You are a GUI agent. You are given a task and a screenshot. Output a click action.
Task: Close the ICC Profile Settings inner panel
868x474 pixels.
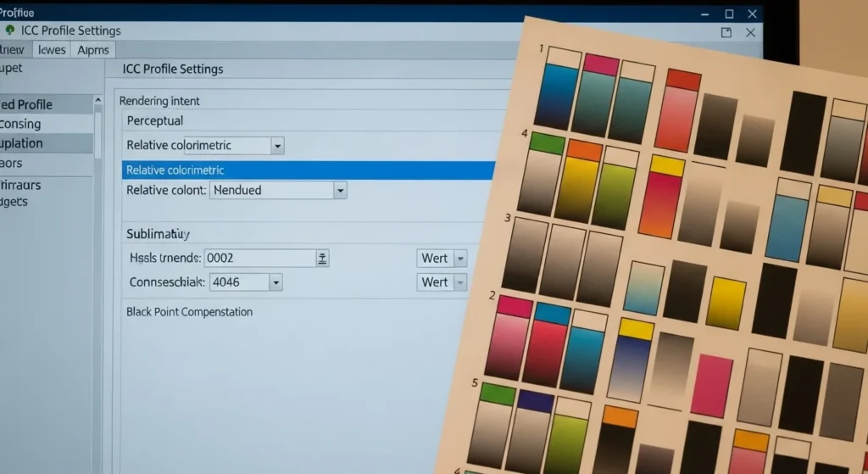[x=750, y=32]
